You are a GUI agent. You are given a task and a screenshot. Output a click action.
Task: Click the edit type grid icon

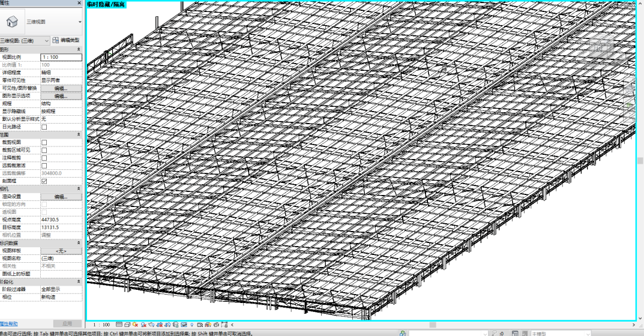pos(55,40)
